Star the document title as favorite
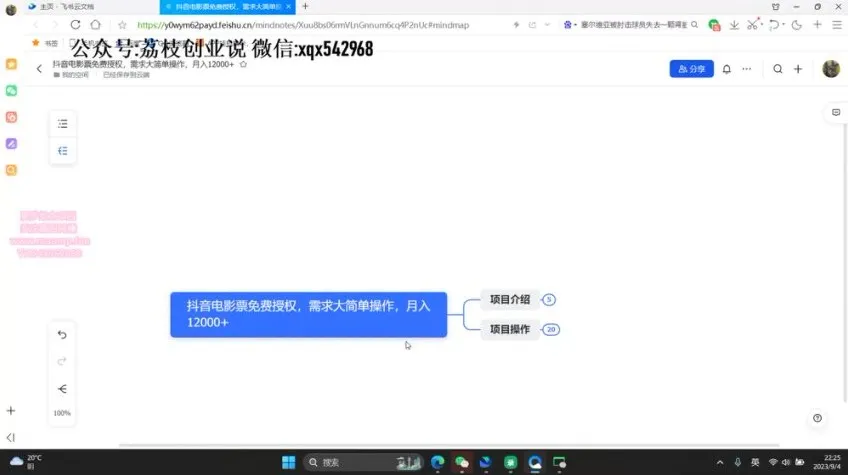This screenshot has width=848, height=475. (x=243, y=64)
